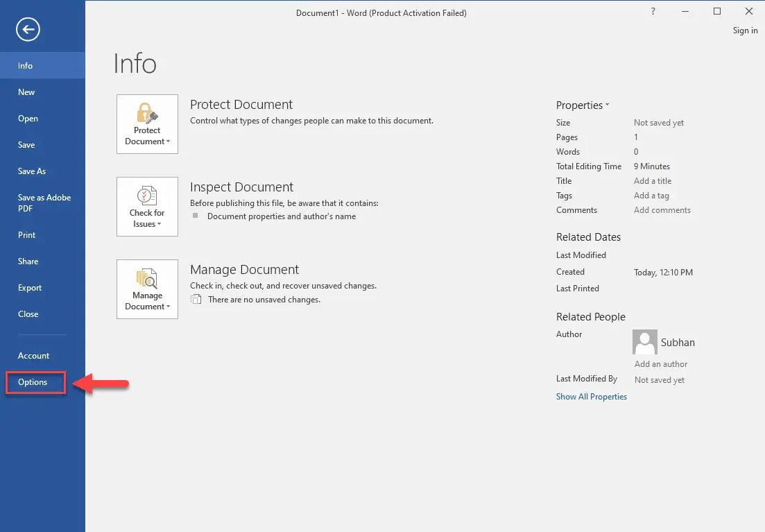Click the Inspect Document heading text
This screenshot has width=765, height=532.
(241, 187)
